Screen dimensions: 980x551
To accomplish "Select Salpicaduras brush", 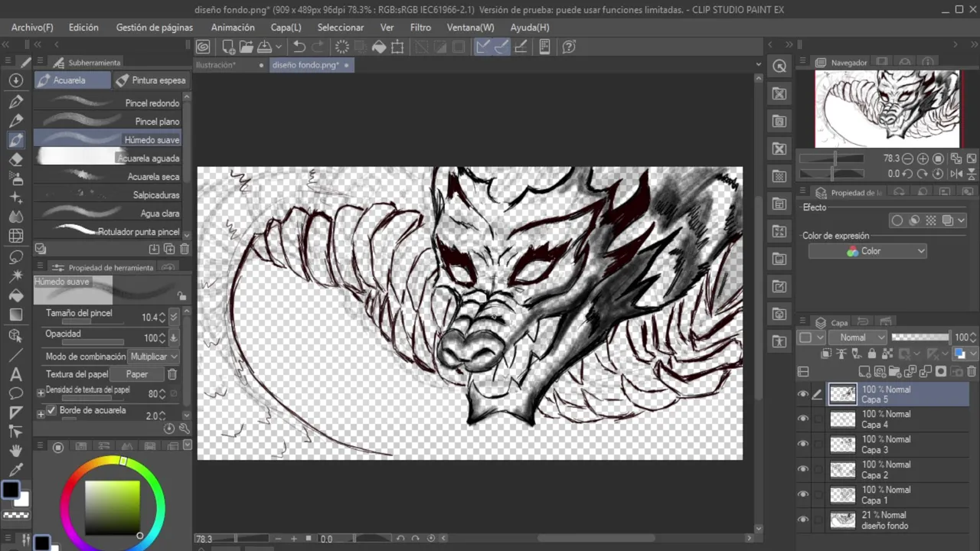I will pyautogui.click(x=108, y=195).
